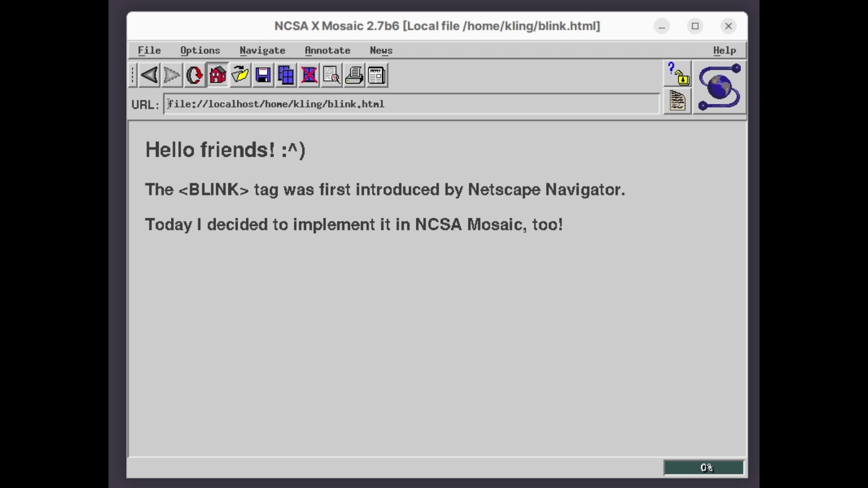868x488 pixels.
Task: Click the 'Hello friends! :^)' heading
Action: (x=225, y=150)
